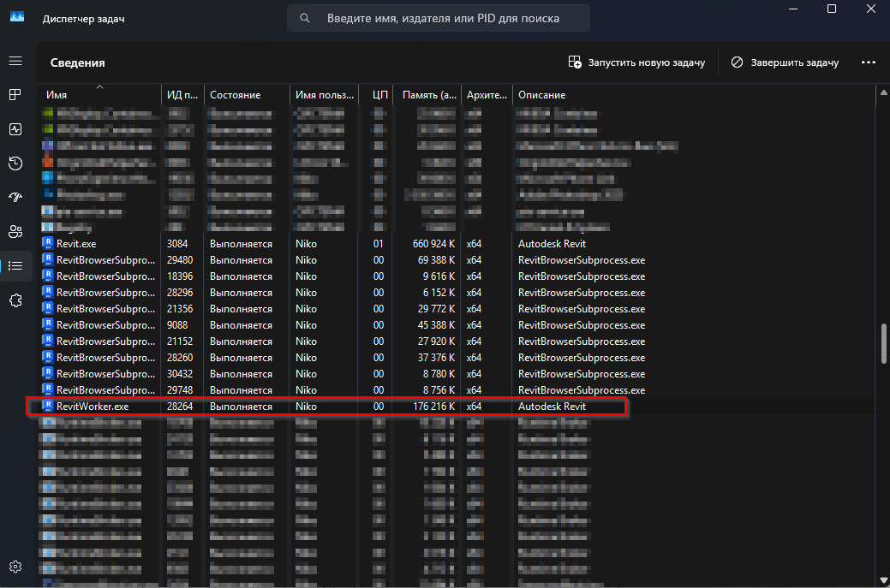Maximize the Task Manager window
The width and height of the screenshot is (890, 588).
[x=832, y=9]
